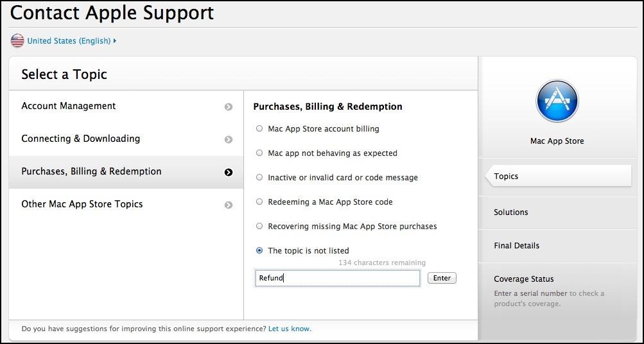The image size is (644, 344).
Task: Click the Mac App Store logo icon
Action: point(557,101)
